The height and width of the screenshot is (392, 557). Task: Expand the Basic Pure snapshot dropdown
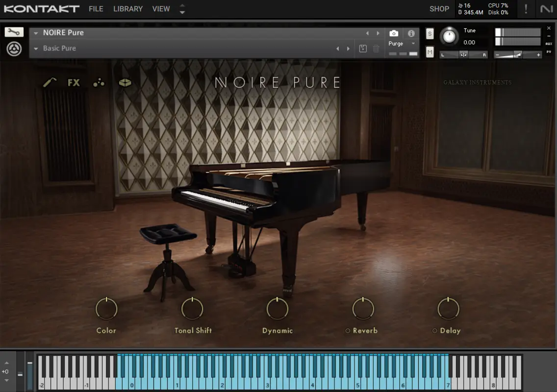36,49
